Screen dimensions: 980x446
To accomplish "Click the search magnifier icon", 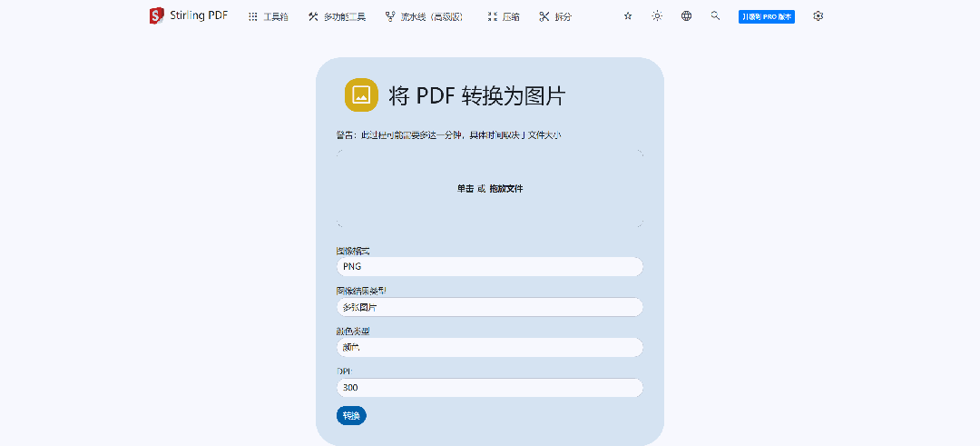I will pos(716,16).
